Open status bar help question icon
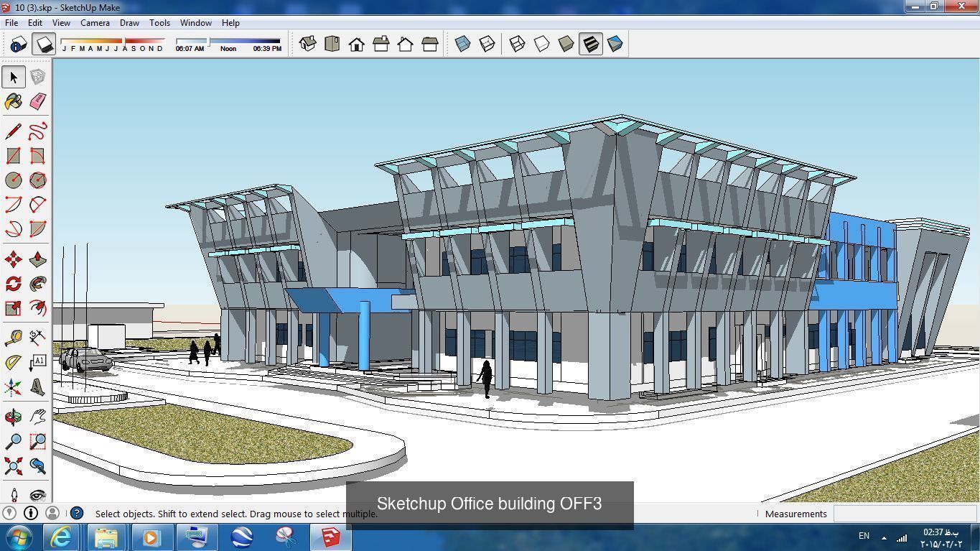 coord(77,513)
